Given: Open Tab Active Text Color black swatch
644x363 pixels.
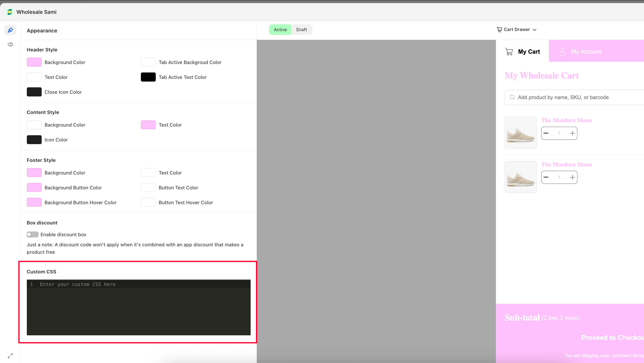Looking at the screenshot, I should 148,77.
